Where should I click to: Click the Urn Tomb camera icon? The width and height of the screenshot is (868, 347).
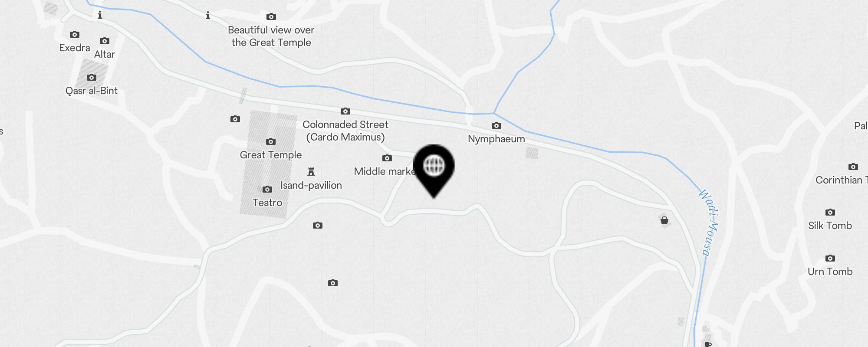[x=830, y=258]
